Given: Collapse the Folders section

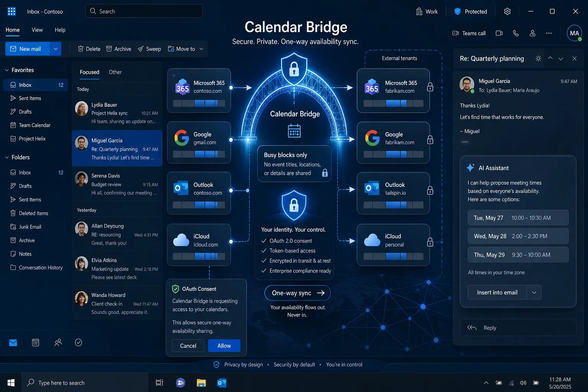Looking at the screenshot, I should pos(7,157).
